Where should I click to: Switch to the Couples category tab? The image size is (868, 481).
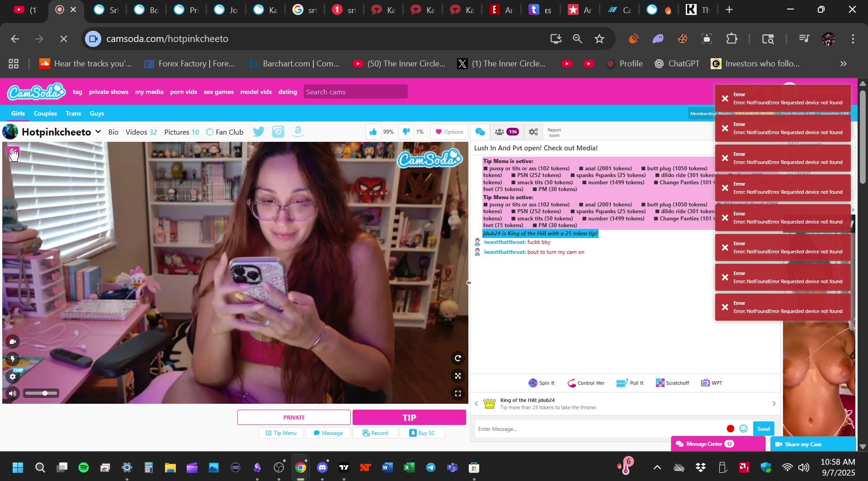[45, 113]
